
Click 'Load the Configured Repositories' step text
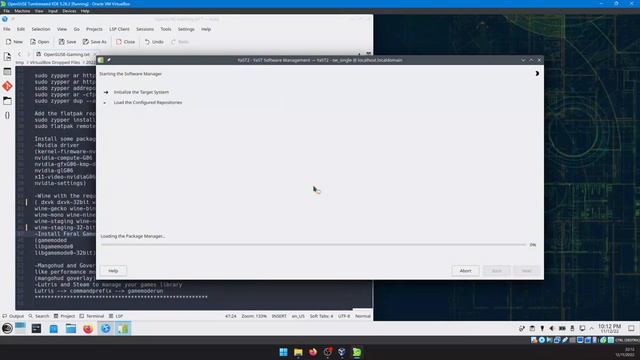(x=148, y=102)
